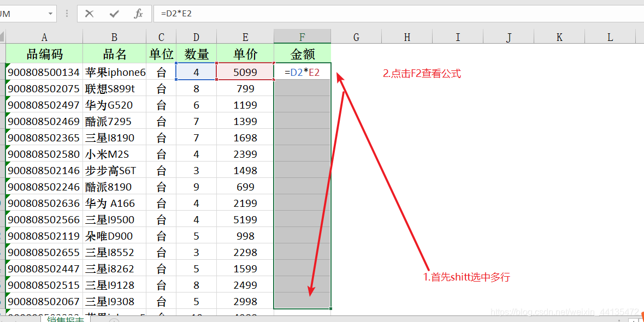Select cell E2 showing 5099
644x322 pixels.
pos(245,71)
